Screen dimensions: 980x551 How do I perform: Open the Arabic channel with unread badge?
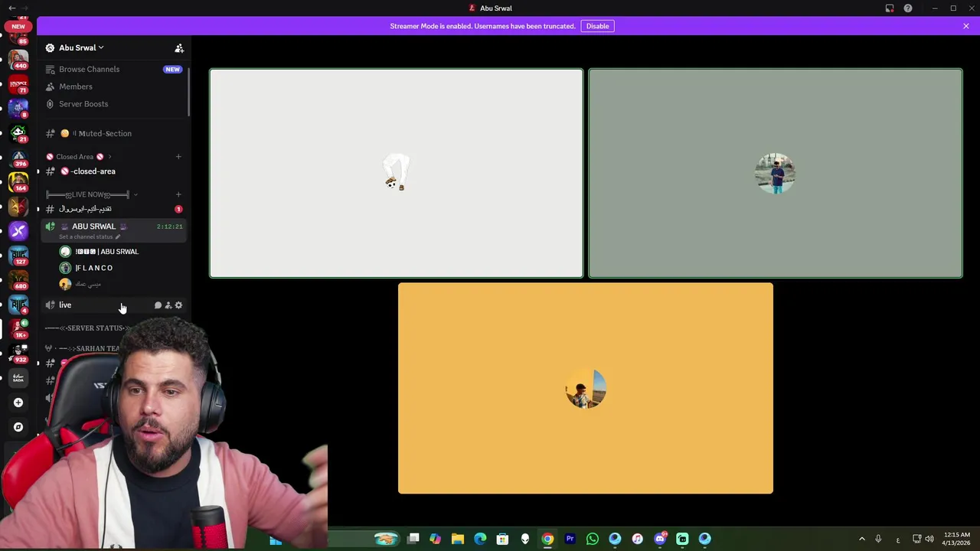(x=113, y=209)
